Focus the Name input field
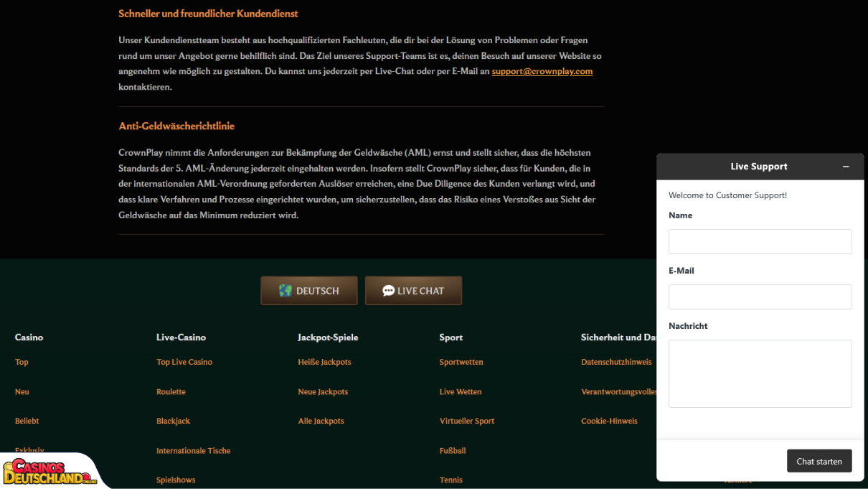The image size is (868, 489). click(760, 241)
